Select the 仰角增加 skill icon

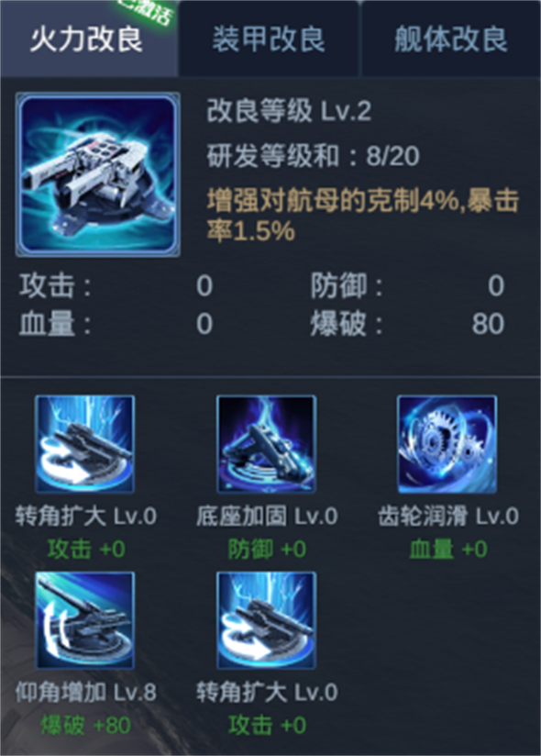click(x=84, y=620)
